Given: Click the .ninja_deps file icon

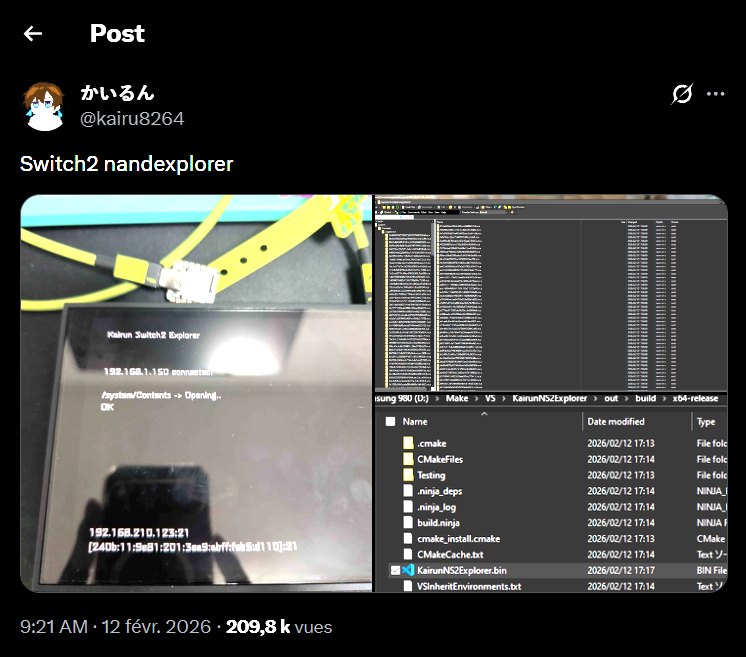Looking at the screenshot, I should point(408,490).
